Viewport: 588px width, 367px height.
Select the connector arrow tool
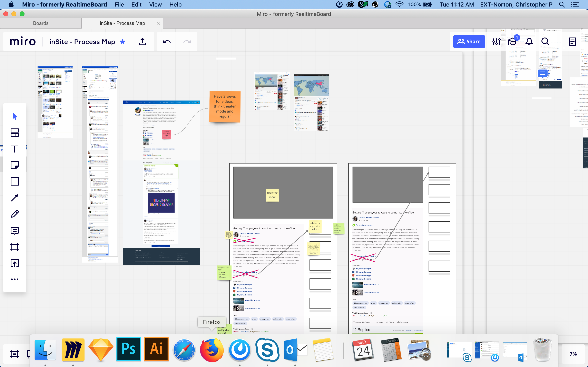(14, 198)
